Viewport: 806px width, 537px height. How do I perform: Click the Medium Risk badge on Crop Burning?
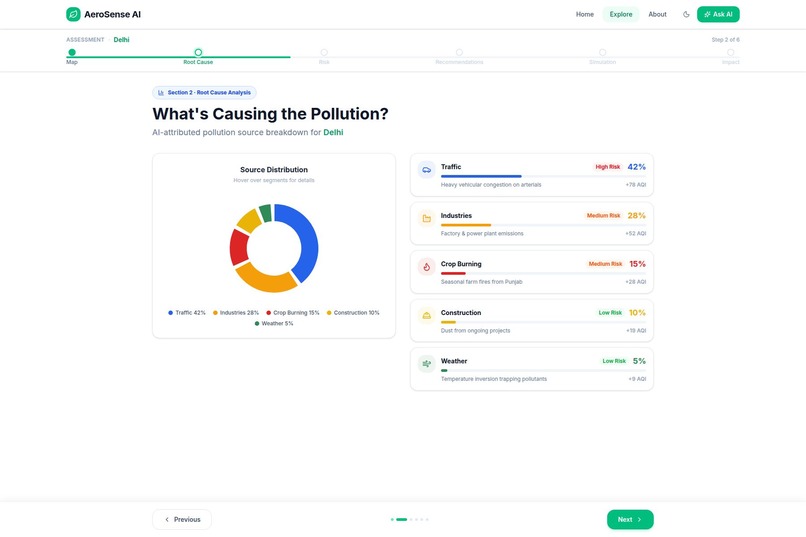(605, 264)
